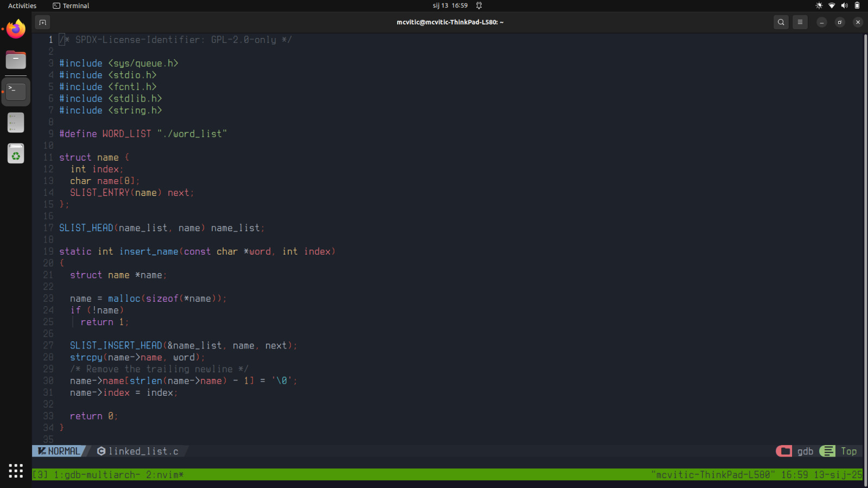Open the terminal hamburger menu
The image size is (868, 488).
pyautogui.click(x=800, y=22)
